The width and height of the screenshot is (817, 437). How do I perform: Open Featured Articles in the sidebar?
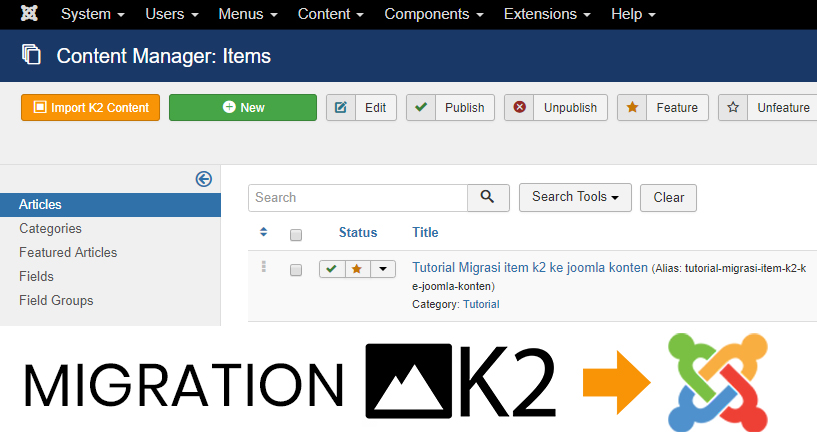(68, 253)
